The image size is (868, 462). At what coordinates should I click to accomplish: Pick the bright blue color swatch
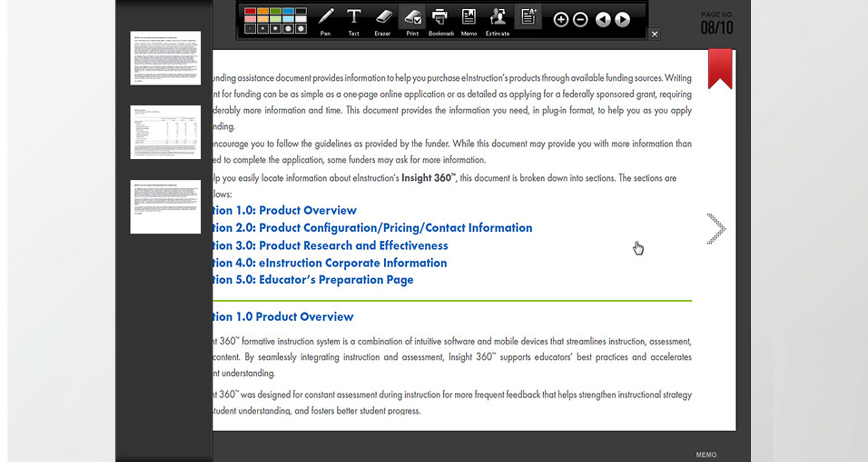pos(288,11)
